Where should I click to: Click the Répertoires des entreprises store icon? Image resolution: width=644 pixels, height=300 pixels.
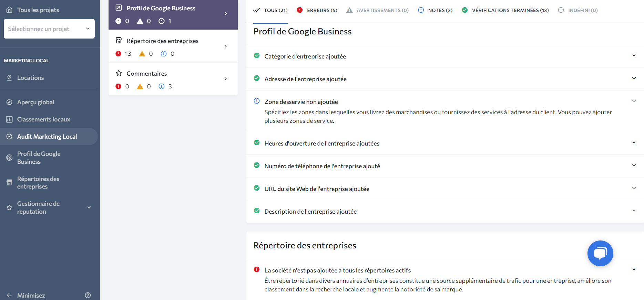point(10,183)
